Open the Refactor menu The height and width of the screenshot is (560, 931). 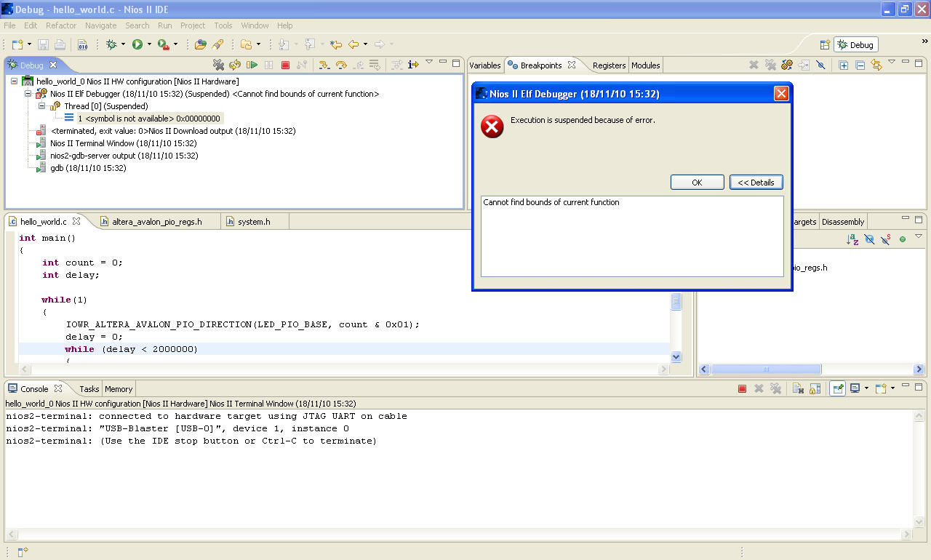[61, 25]
